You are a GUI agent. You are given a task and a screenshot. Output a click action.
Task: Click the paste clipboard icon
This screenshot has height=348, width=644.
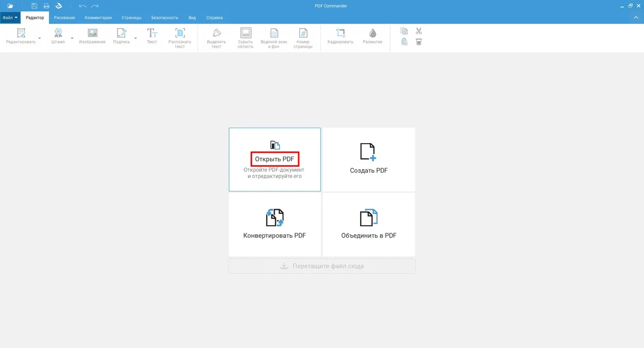[x=405, y=42]
